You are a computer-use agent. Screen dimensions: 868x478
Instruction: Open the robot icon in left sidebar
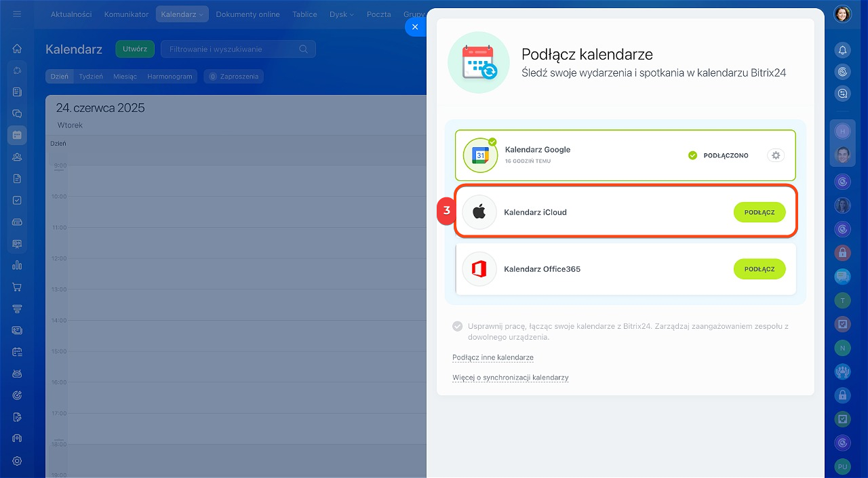click(17, 374)
